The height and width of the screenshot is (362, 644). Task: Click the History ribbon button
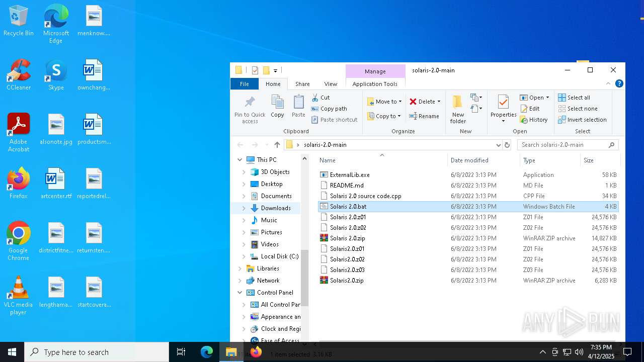pyautogui.click(x=534, y=120)
